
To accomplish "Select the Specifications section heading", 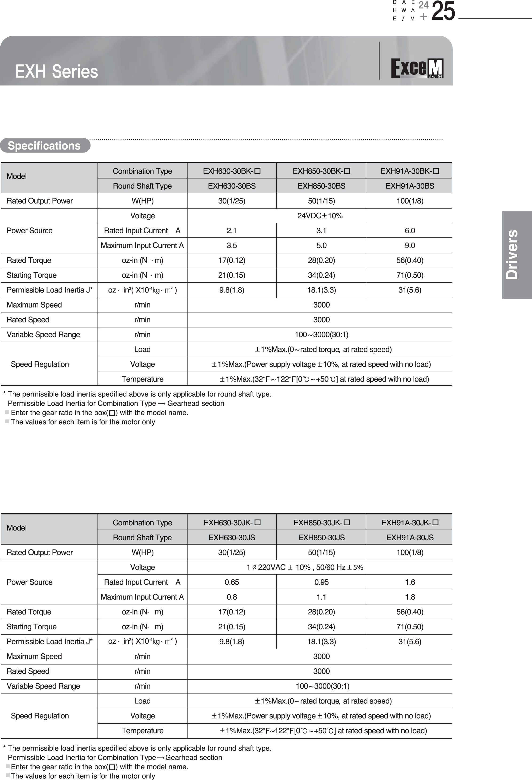I will (x=44, y=146).
